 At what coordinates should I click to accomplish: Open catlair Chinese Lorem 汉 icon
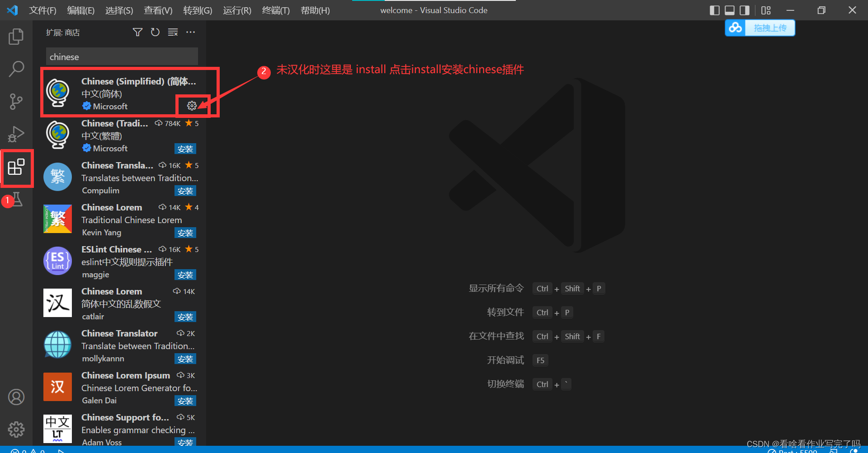(57, 303)
